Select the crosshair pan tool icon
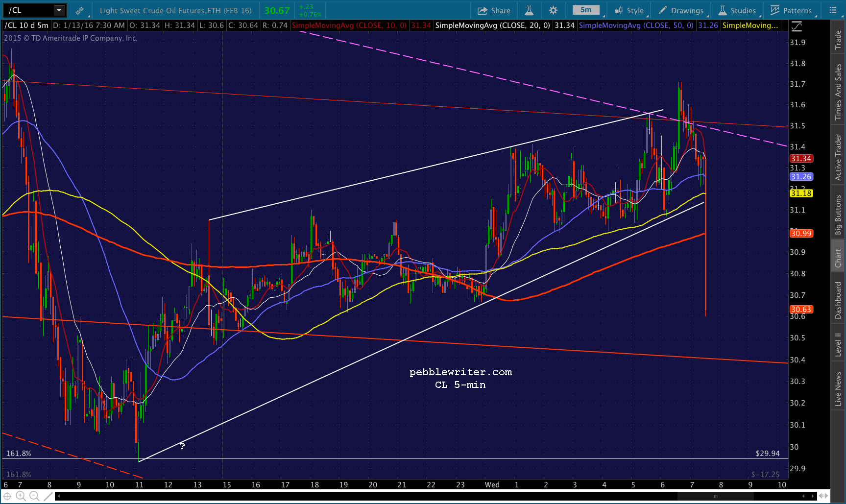 click(7, 496)
